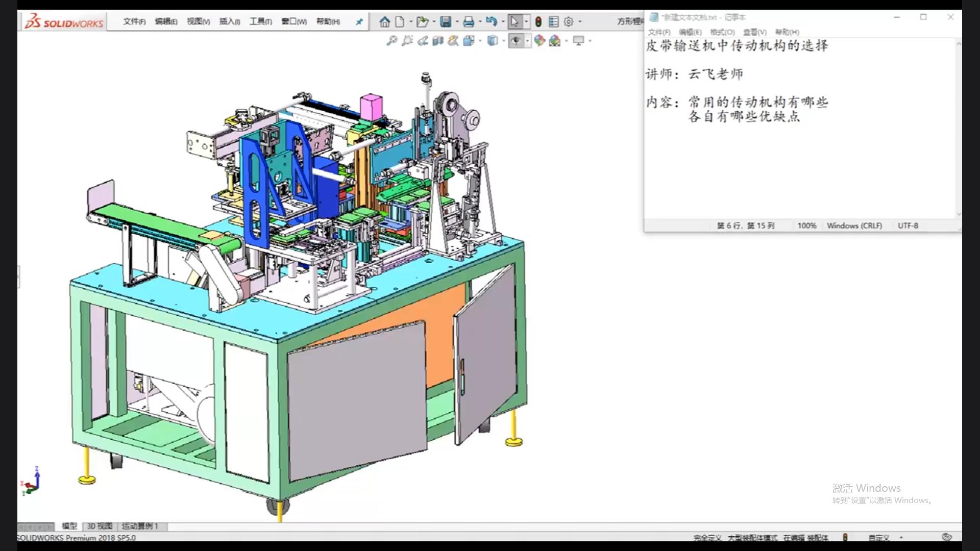Click the SolidWorks logo
This screenshot has width=980, height=551.
pos(64,21)
